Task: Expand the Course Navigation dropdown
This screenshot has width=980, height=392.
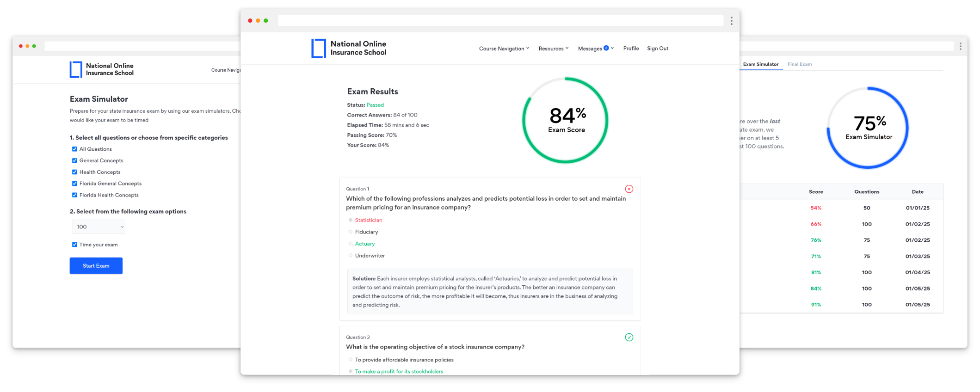Action: [504, 49]
